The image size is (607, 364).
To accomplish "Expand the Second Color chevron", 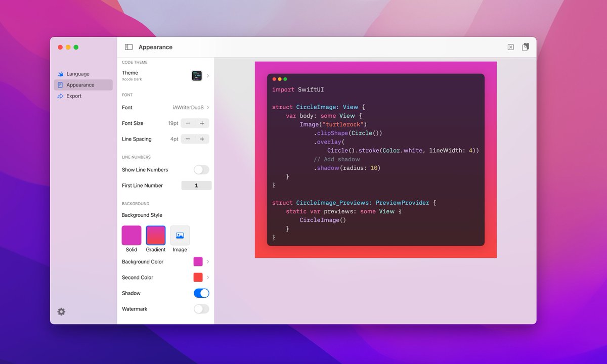I will pyautogui.click(x=208, y=278).
